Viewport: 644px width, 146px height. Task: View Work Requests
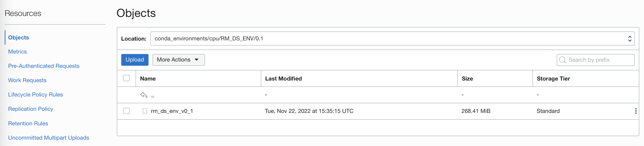point(27,80)
